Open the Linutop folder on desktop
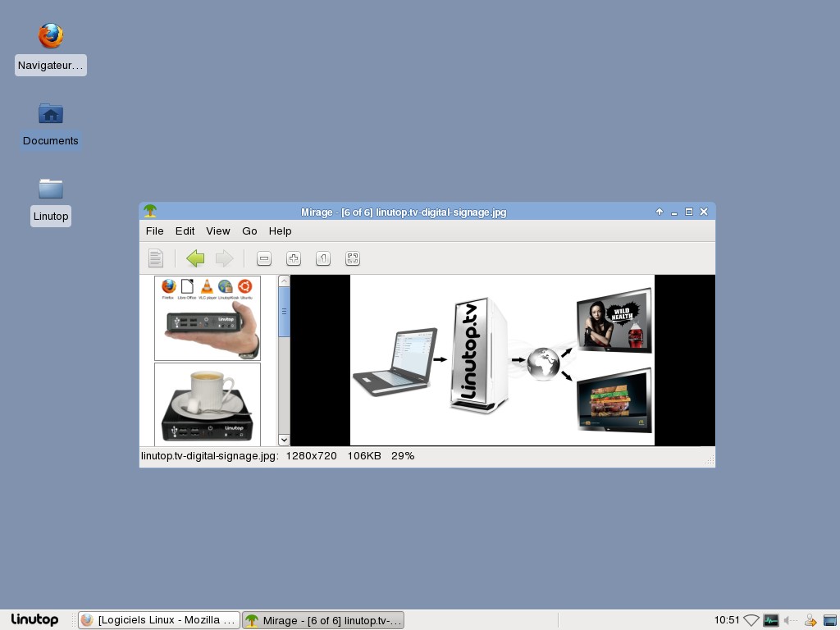This screenshot has height=630, width=840. [51, 189]
